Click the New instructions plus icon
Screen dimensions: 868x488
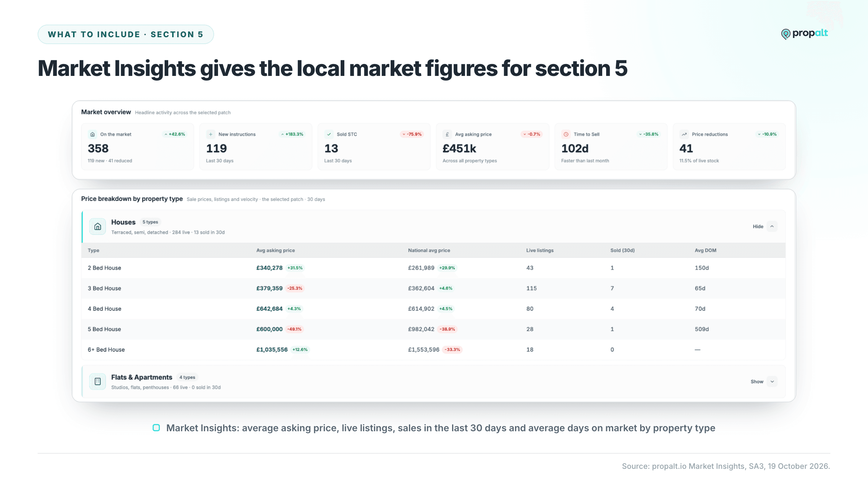click(x=210, y=134)
